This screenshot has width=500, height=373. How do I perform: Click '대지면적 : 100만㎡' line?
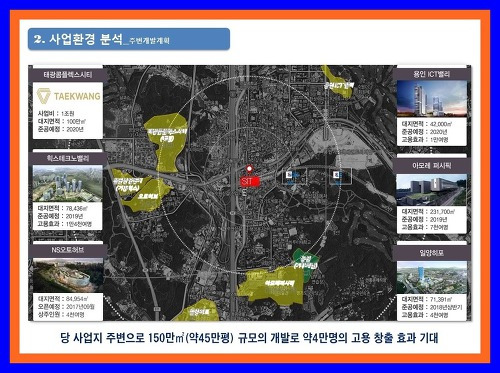pos(62,121)
